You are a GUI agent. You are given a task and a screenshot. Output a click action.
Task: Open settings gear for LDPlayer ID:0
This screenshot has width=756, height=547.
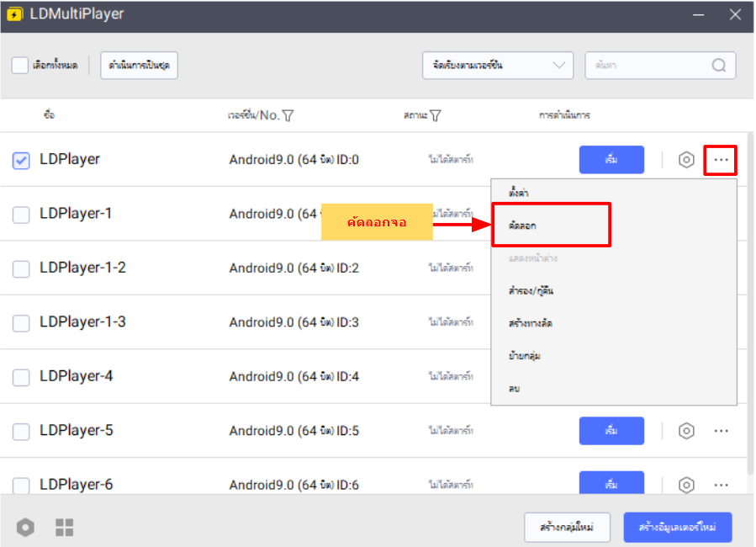click(x=686, y=160)
